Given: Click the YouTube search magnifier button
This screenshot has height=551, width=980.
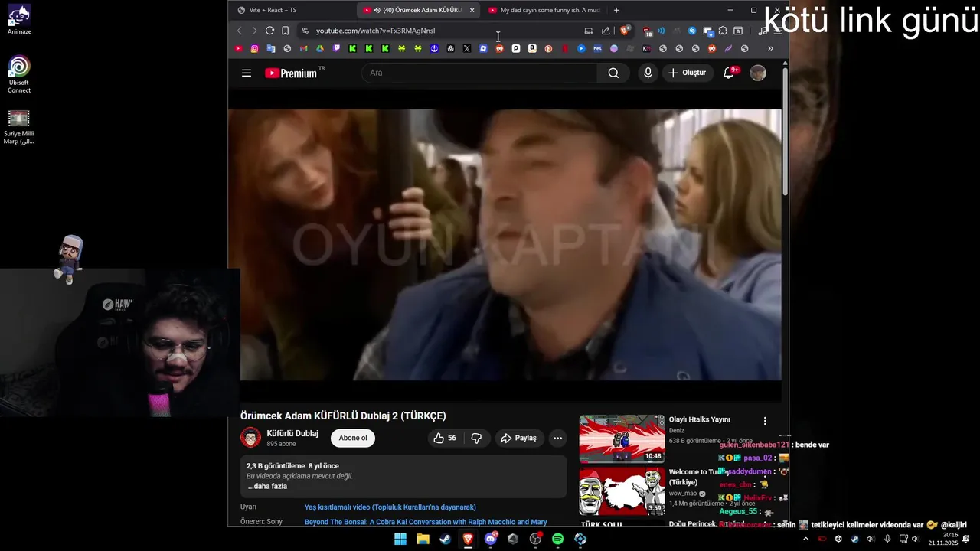Looking at the screenshot, I should tap(613, 73).
